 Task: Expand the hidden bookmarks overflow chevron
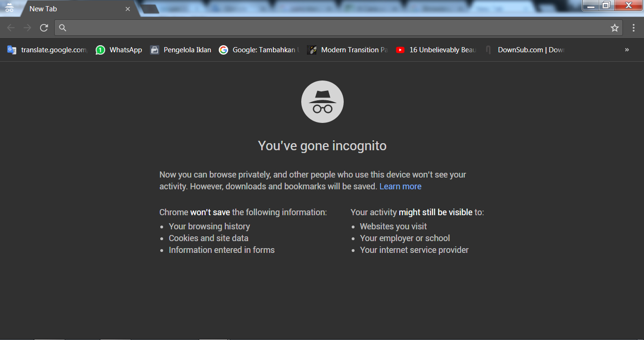tap(627, 50)
